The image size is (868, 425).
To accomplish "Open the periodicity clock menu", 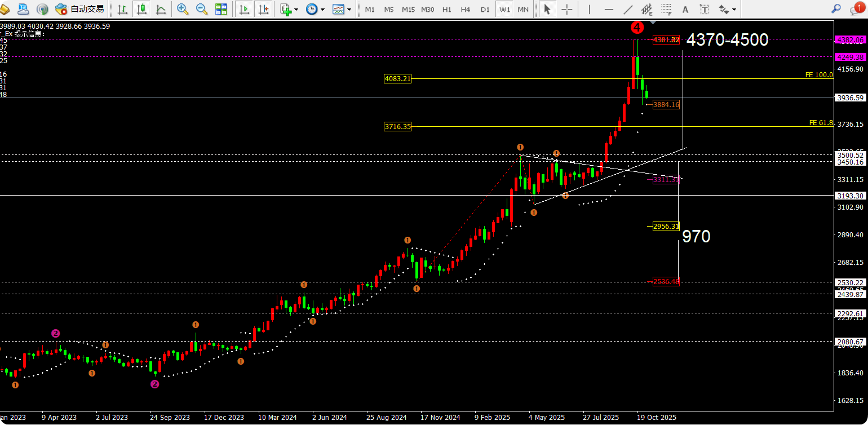I will pyautogui.click(x=312, y=9).
